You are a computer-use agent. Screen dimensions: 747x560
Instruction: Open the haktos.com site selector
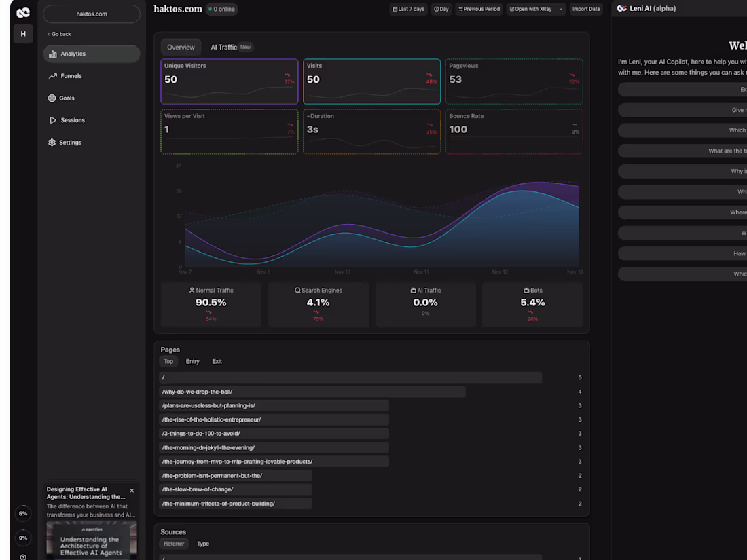[x=91, y=14]
